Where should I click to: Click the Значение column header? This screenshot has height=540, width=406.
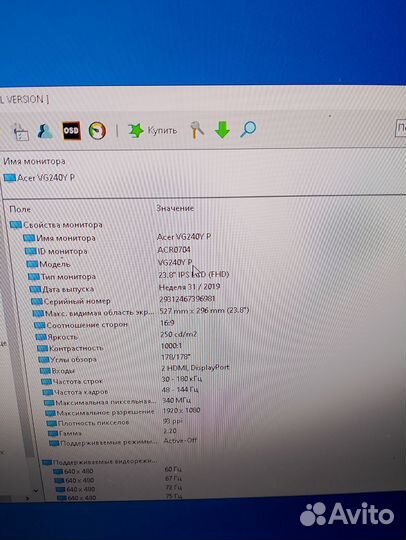click(175, 208)
